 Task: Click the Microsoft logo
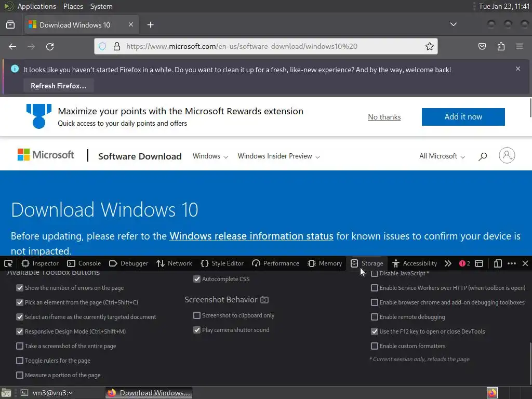tap(46, 155)
